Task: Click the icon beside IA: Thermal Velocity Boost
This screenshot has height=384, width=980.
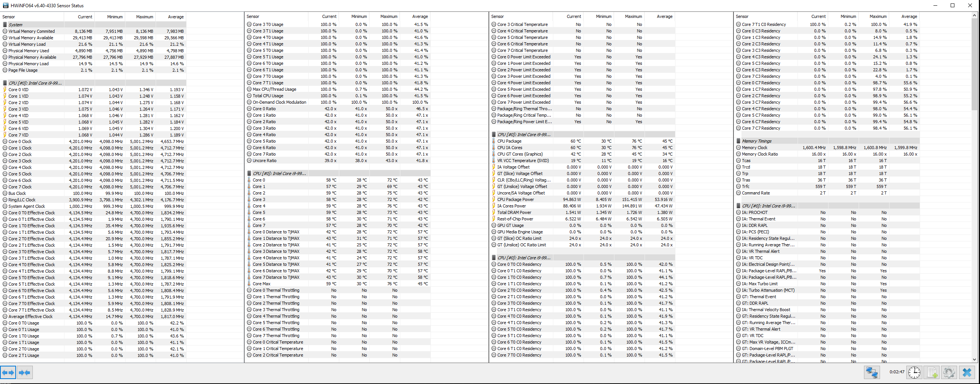Action: coord(738,310)
